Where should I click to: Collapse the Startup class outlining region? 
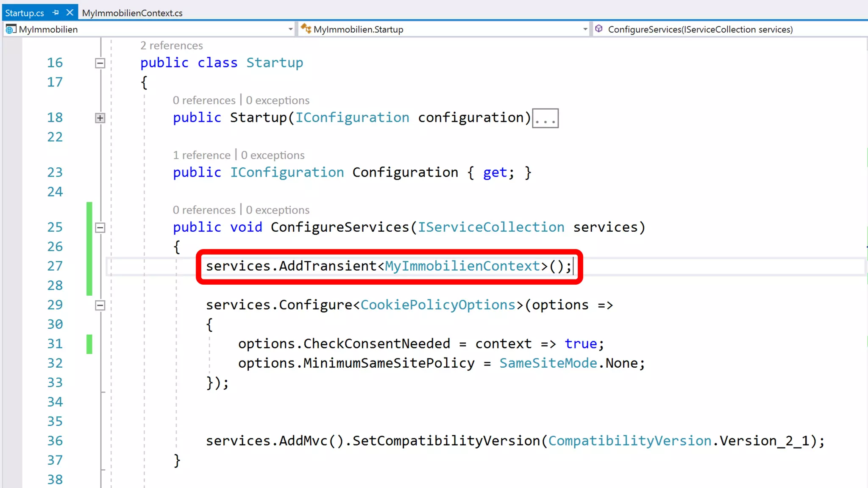pyautogui.click(x=100, y=63)
